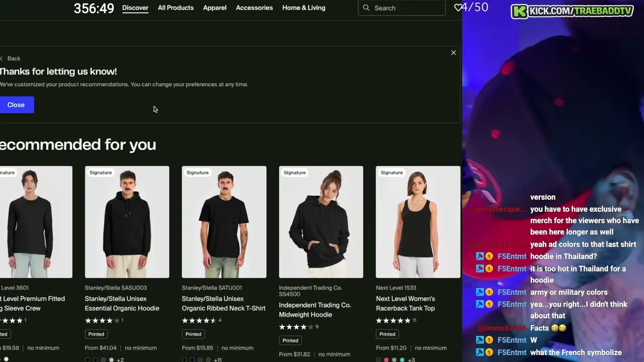Open the Essential Organic Hoodie product image
Screen dimensions: 644x362
[x=127, y=222]
